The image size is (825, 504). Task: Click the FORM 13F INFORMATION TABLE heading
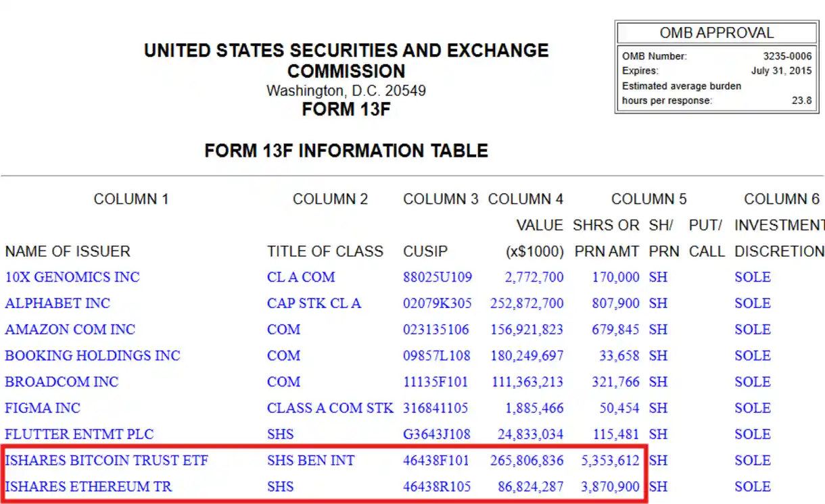346,150
